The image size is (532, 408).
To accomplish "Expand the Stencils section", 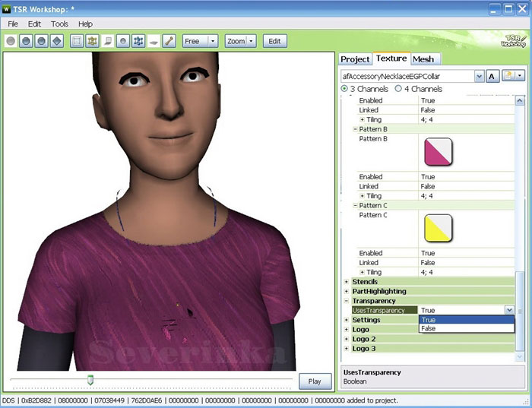I will coord(347,282).
